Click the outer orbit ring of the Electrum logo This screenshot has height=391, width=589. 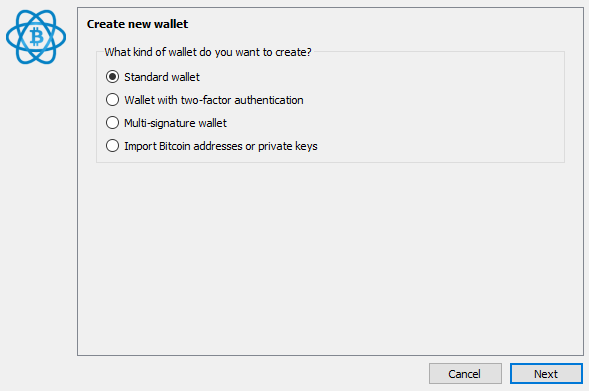point(11,38)
